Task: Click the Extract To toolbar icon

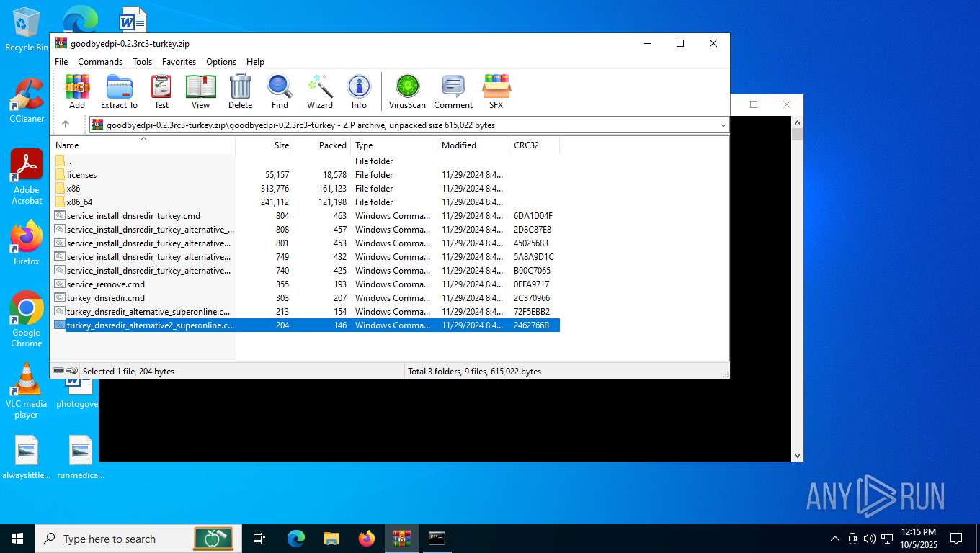Action: click(x=119, y=91)
